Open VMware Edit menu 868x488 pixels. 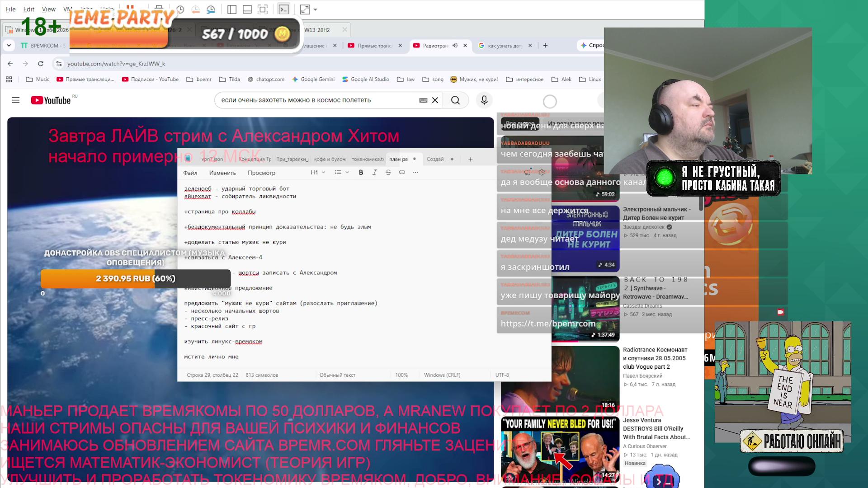pyautogui.click(x=29, y=9)
